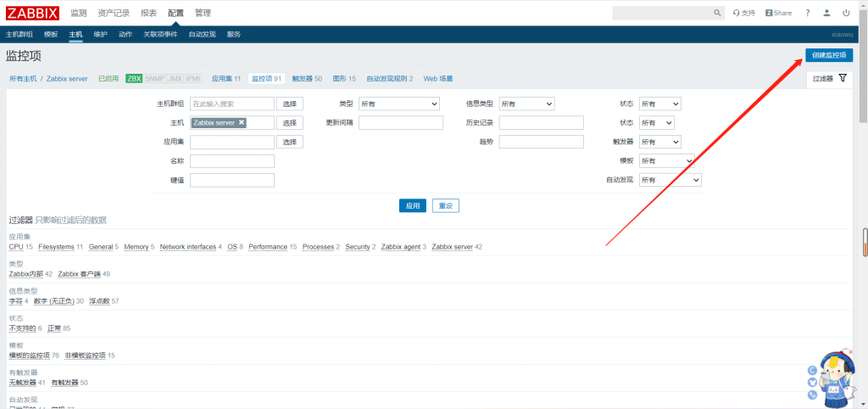The width and height of the screenshot is (868, 409).
Task: Open help with the question mark icon
Action: 807,13
